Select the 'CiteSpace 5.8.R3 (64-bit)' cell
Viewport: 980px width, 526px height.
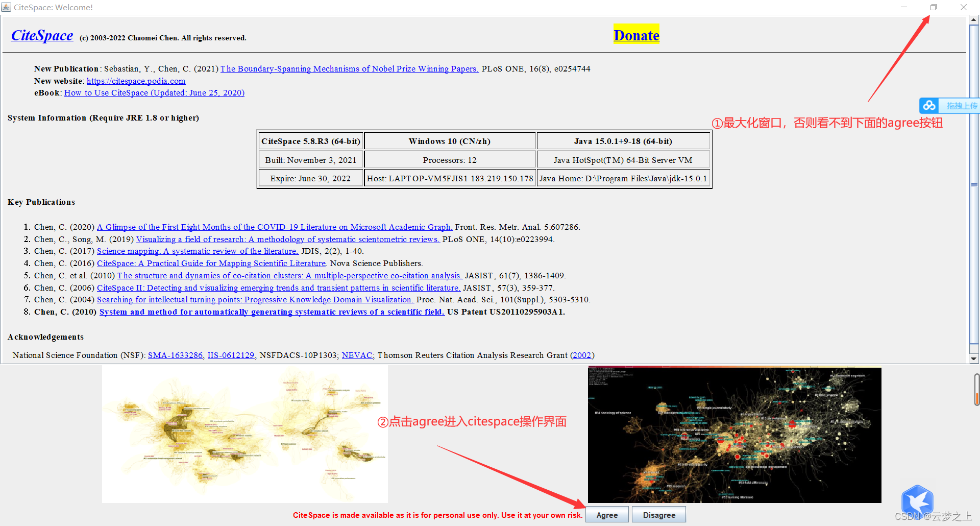pos(311,141)
